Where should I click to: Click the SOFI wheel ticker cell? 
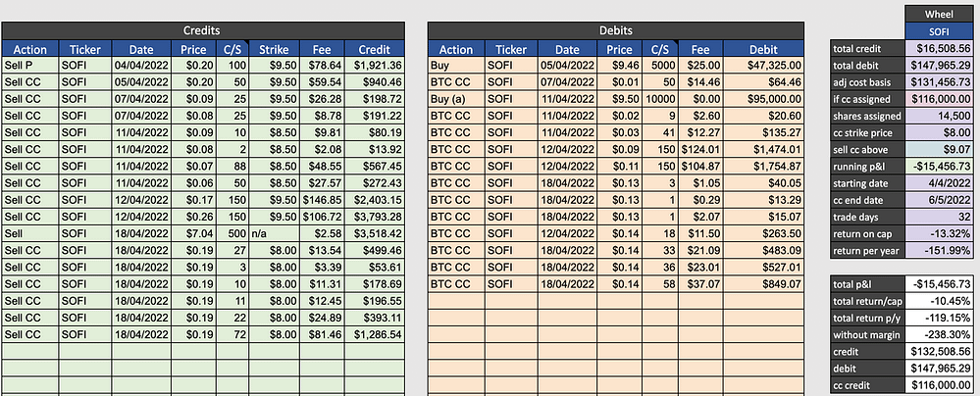(940, 31)
